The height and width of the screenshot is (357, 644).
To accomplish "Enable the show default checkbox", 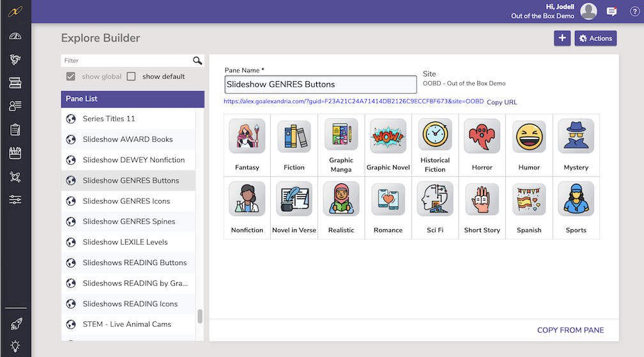I will coord(131,77).
